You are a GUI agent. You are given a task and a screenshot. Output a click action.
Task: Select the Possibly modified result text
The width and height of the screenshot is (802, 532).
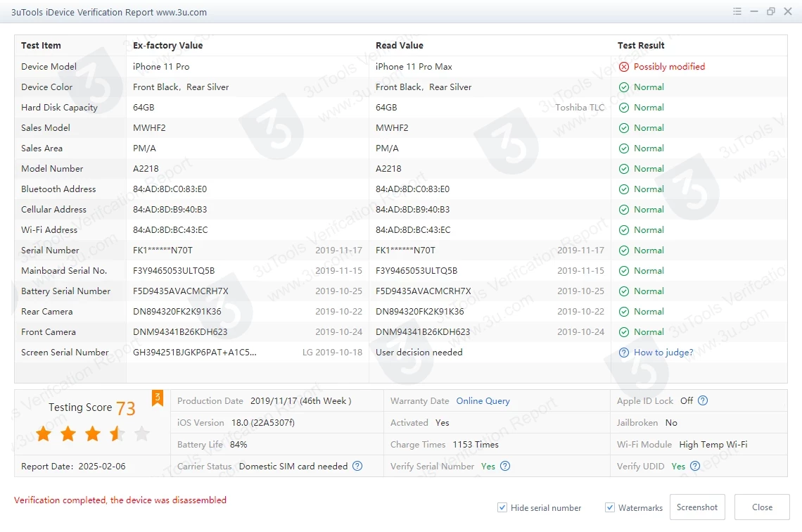click(669, 66)
